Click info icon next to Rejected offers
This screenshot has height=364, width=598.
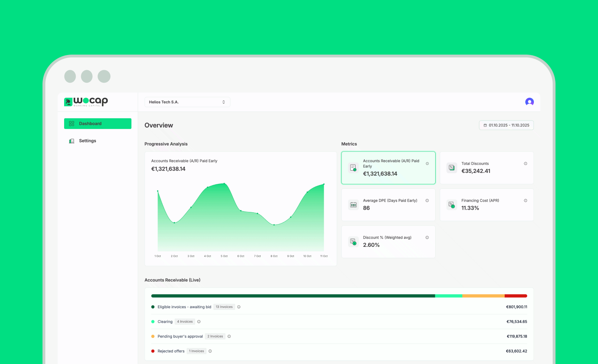click(210, 351)
